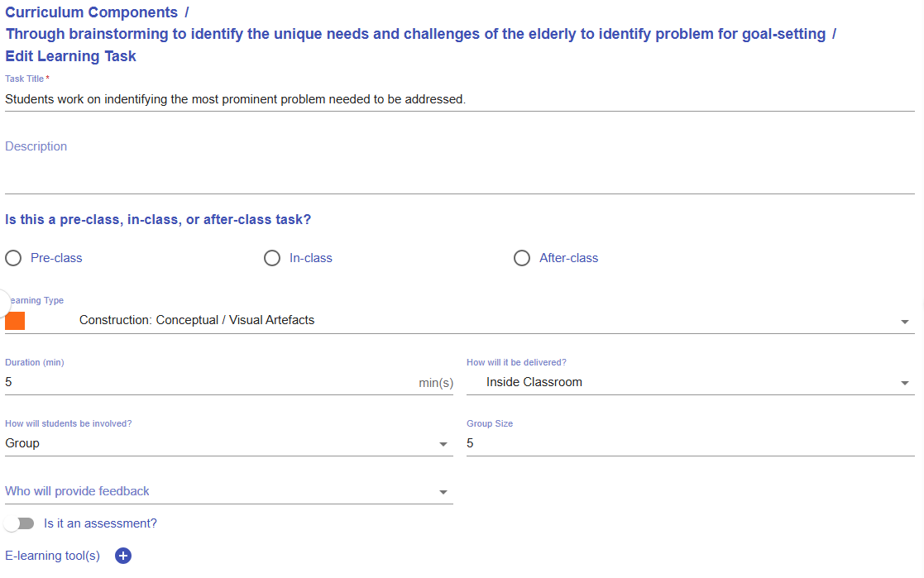Click the 'Construction: Conceptual / Visual Artefacts' selection

pyautogui.click(x=197, y=320)
